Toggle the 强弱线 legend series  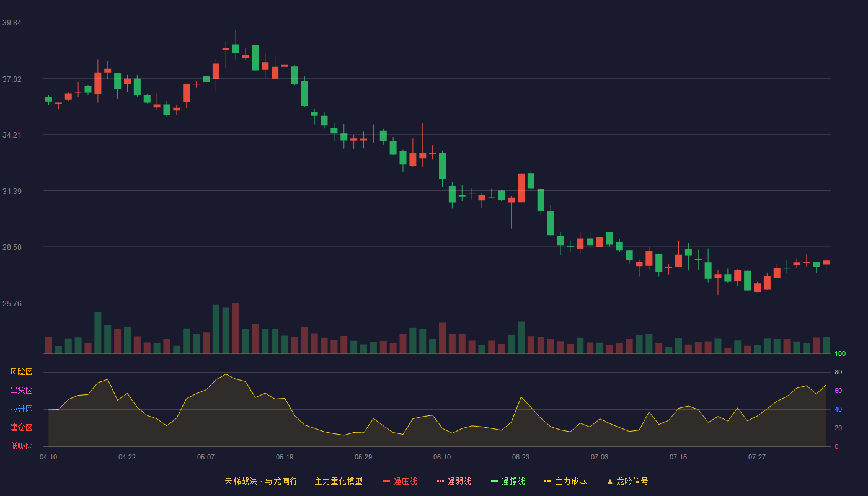tap(454, 481)
